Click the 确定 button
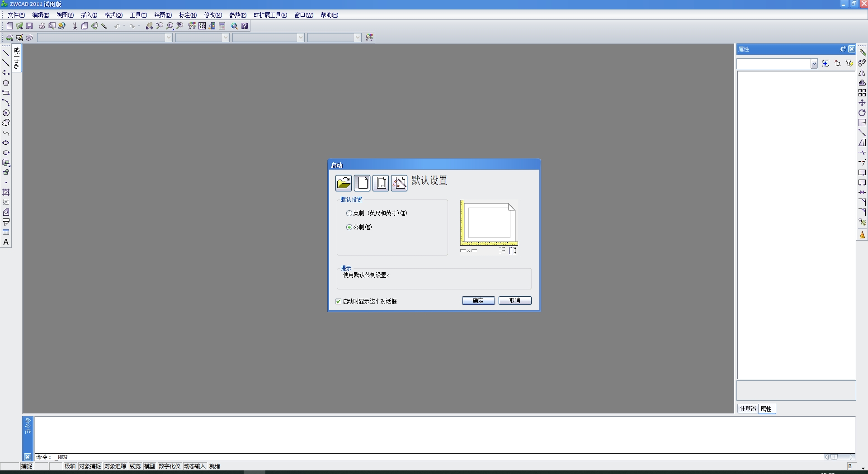 [x=478, y=301]
